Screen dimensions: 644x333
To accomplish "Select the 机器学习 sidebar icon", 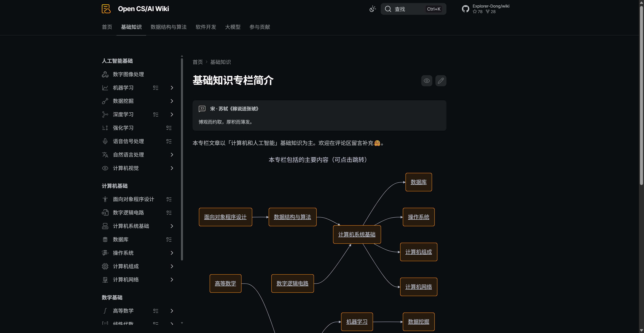I will 105,88.
